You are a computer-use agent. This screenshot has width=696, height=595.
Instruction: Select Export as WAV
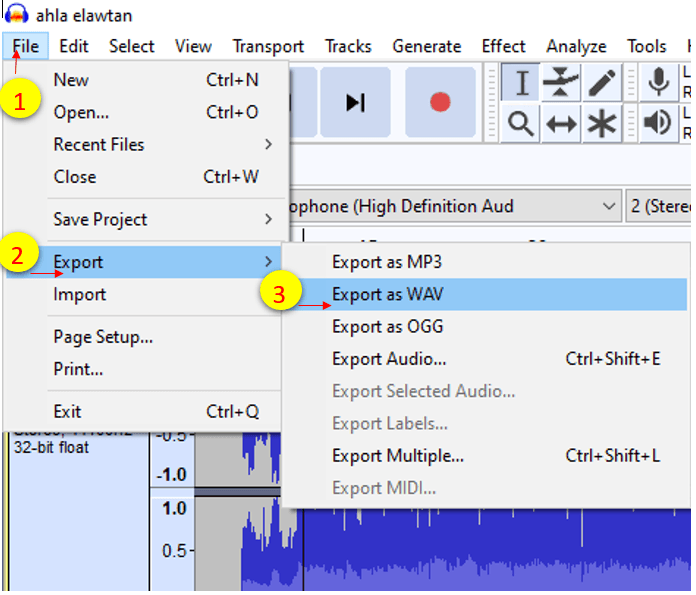[x=486, y=294]
